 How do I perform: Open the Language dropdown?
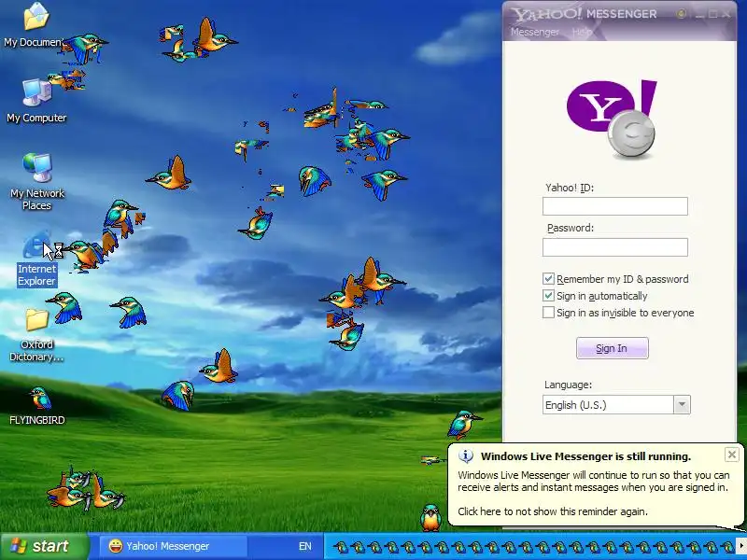[x=682, y=405]
